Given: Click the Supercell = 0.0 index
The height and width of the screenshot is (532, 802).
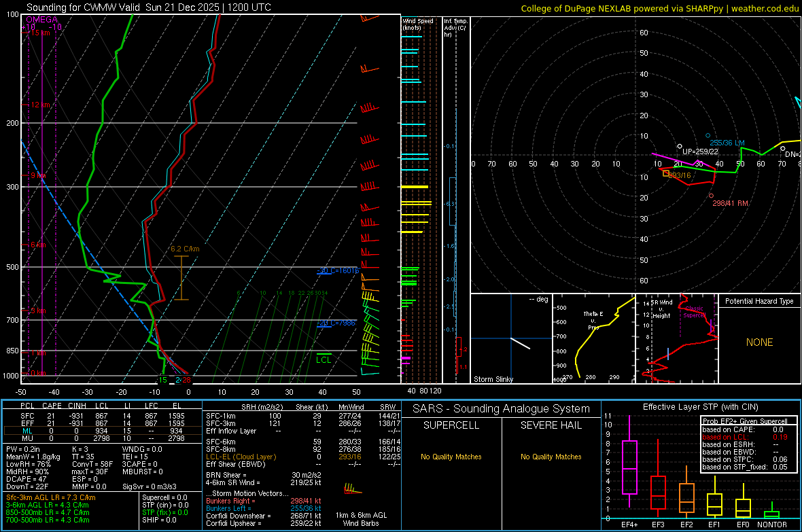Looking at the screenshot, I should click(x=164, y=497).
